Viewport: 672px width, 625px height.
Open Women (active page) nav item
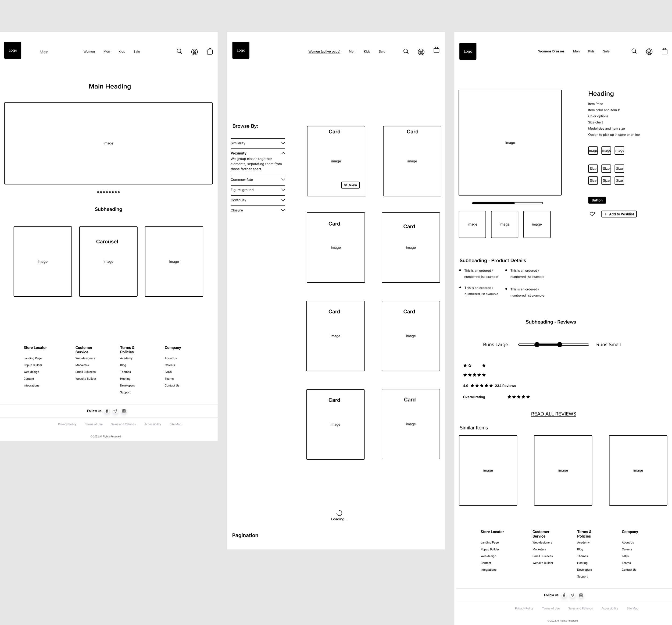pyautogui.click(x=324, y=51)
